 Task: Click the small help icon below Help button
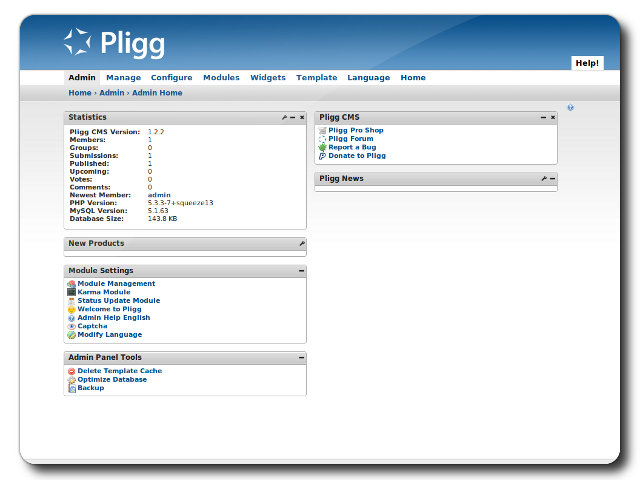[x=570, y=107]
